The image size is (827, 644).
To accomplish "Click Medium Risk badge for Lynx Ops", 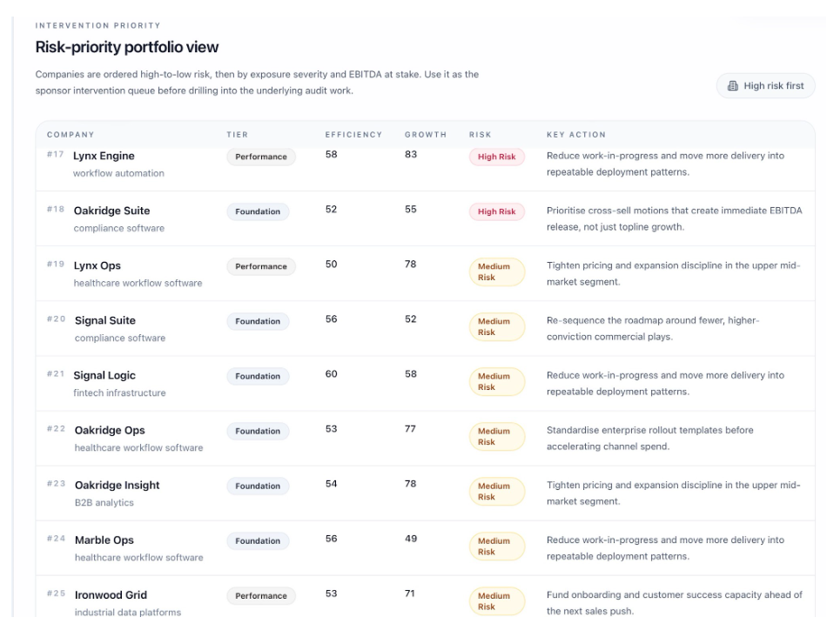I will point(497,272).
